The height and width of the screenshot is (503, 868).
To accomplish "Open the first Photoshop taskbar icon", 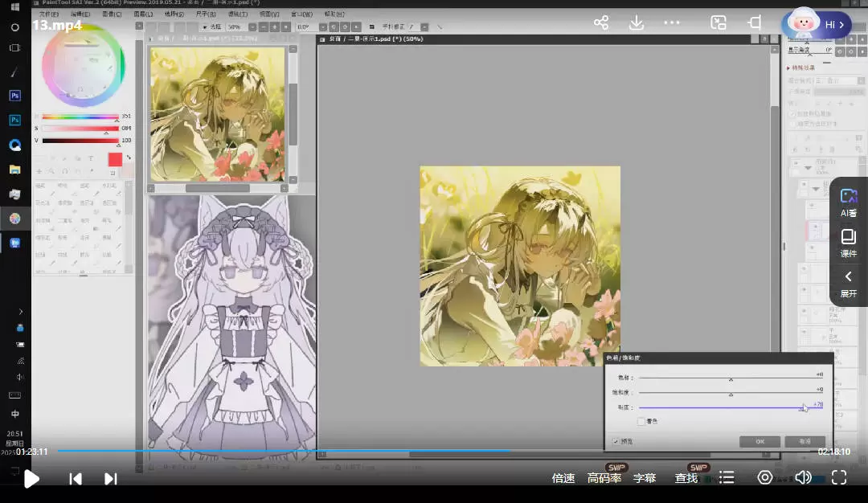I will 15,96.
